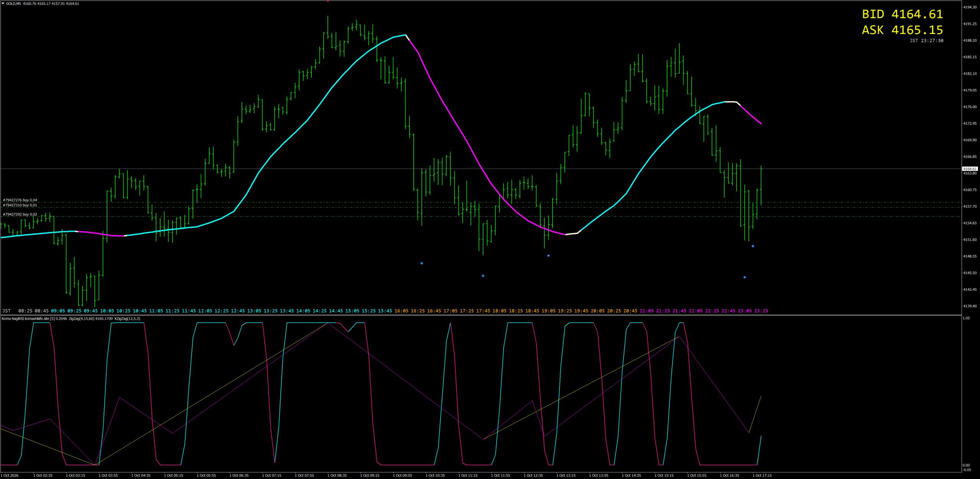Select the upper blue diamond near 23:15

pos(753,246)
